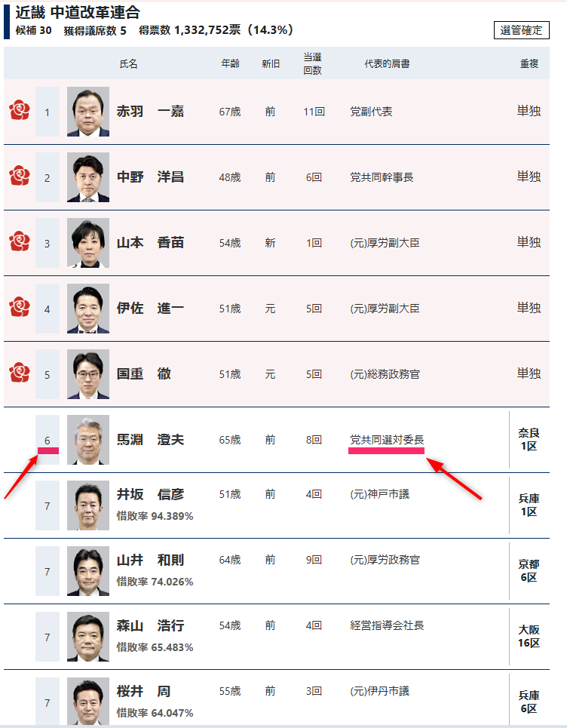
Task: Click the photo of 馬淵 澄夫
Action: (x=88, y=440)
